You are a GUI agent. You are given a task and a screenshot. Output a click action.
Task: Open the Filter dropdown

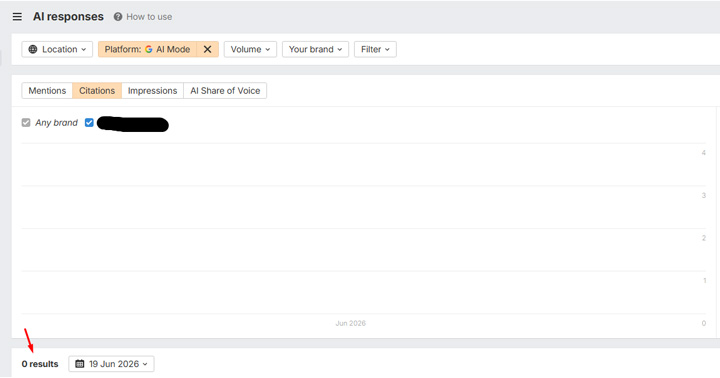[375, 49]
